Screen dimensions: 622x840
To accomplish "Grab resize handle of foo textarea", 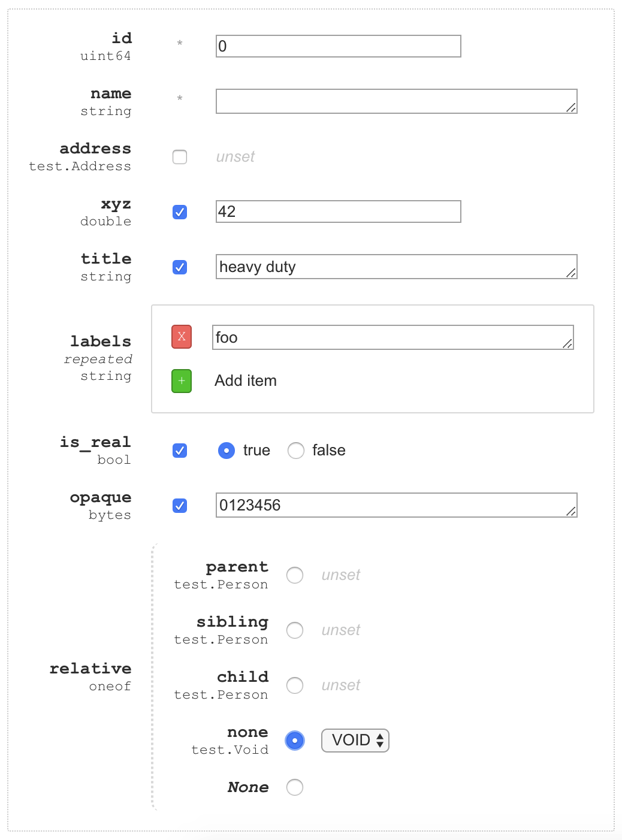I will click(567, 344).
